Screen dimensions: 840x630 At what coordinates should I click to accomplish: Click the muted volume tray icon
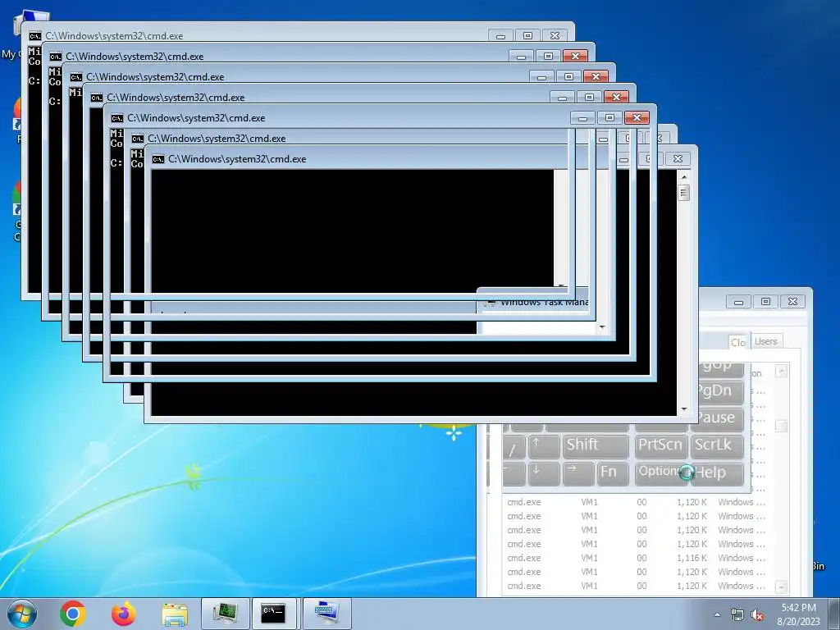(x=757, y=614)
